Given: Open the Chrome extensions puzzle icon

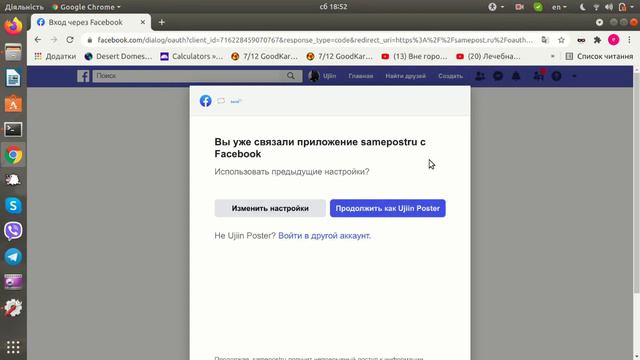Looking at the screenshot, I should (x=598, y=40).
